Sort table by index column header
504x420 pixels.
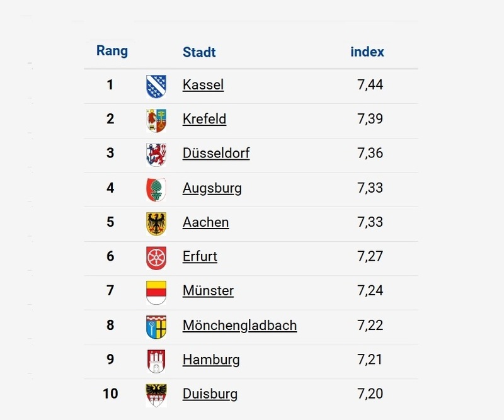(x=367, y=52)
